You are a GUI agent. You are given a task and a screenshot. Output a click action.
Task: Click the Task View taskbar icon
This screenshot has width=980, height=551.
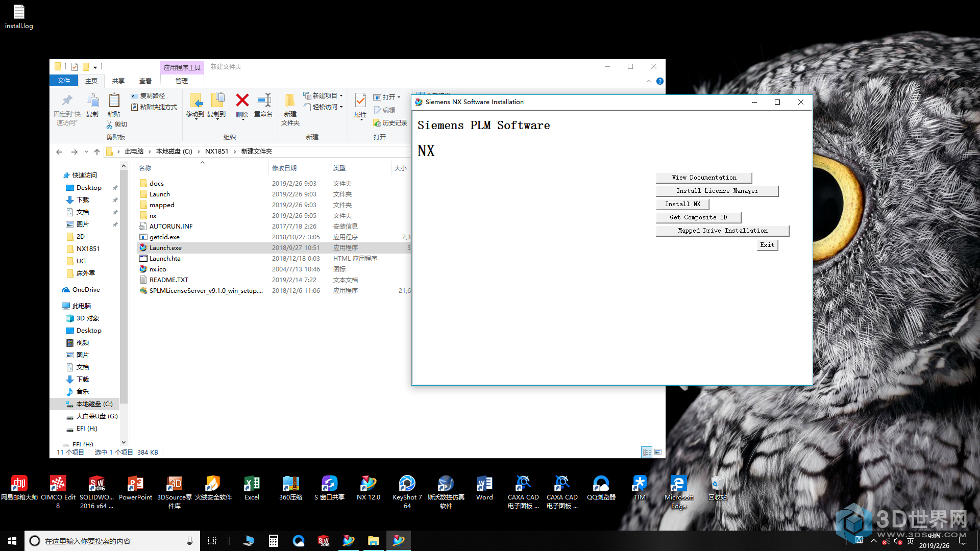tap(212, 541)
